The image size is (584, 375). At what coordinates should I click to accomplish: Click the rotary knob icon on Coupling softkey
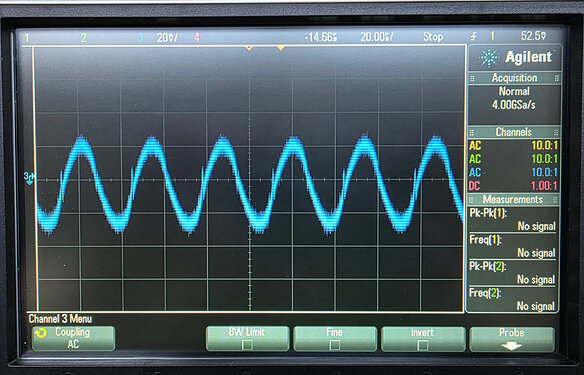tap(41, 333)
